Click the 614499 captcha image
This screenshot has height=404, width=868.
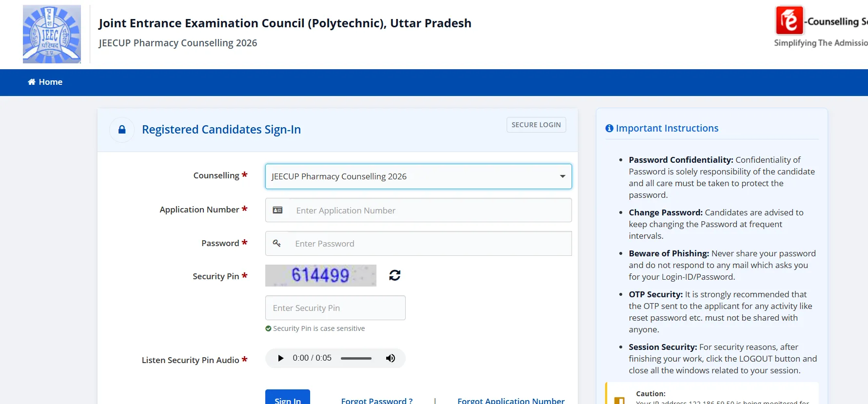tap(321, 275)
